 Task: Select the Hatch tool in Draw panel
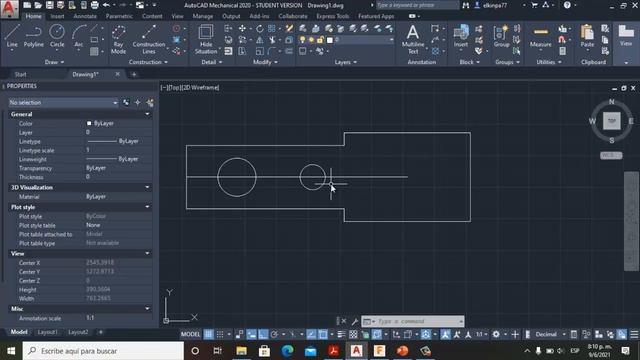(94, 51)
